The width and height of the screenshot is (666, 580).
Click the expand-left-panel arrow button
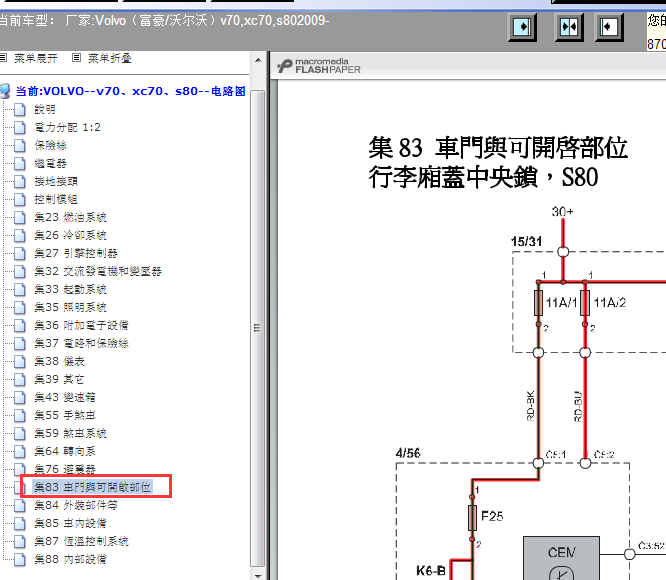tap(522, 28)
